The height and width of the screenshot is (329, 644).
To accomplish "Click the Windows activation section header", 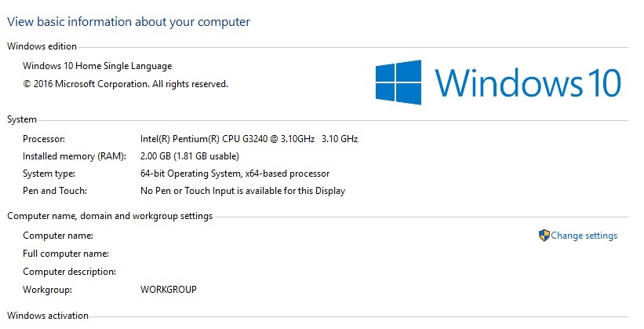I will click(x=48, y=316).
